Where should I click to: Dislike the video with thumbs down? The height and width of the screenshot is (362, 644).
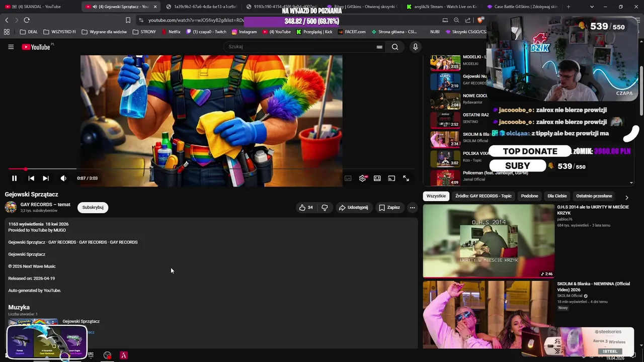[x=325, y=207]
